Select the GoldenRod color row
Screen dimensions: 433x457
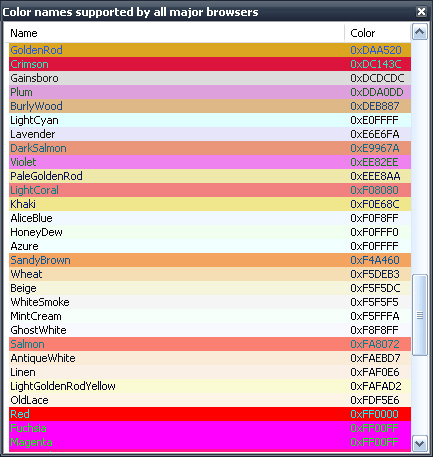click(x=210, y=50)
